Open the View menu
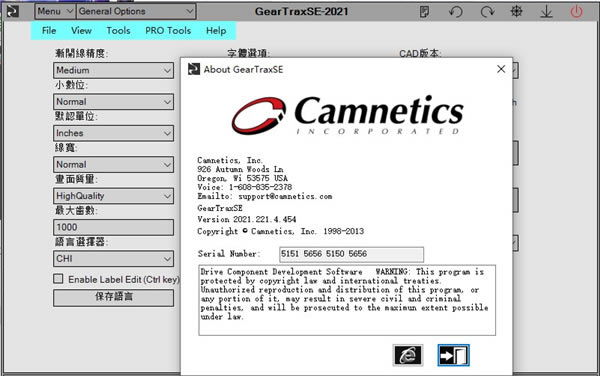600x376 pixels. (x=81, y=31)
